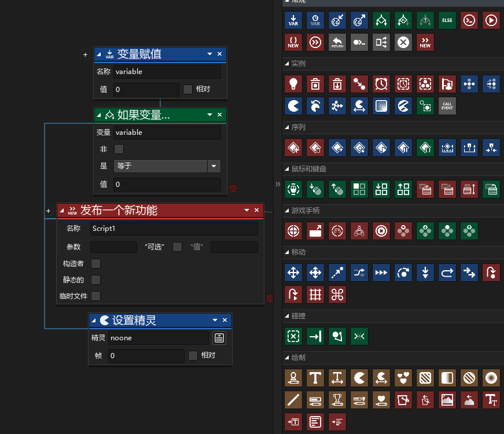Toggle the 非 checkbox in 如果变量 block

(119, 149)
